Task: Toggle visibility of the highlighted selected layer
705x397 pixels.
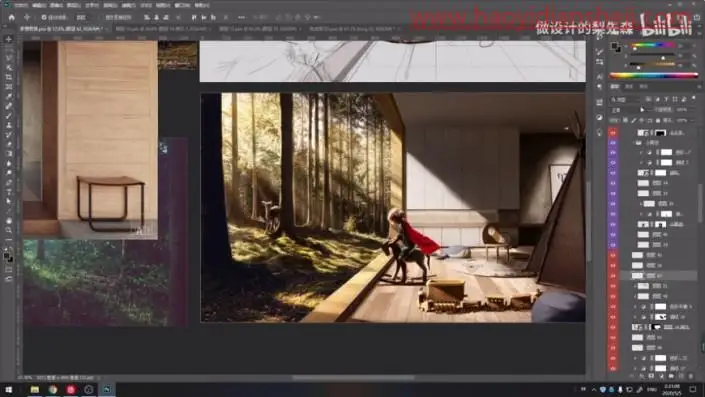Action: (613, 276)
